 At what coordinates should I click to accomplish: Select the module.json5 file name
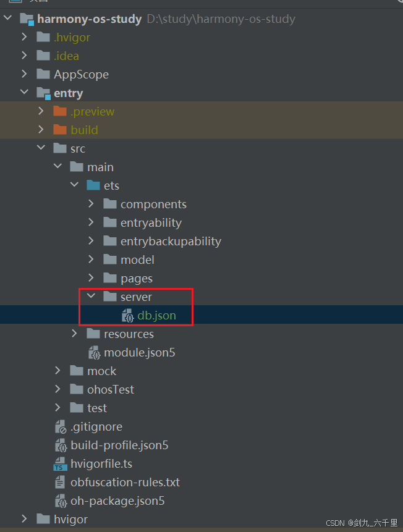140,353
